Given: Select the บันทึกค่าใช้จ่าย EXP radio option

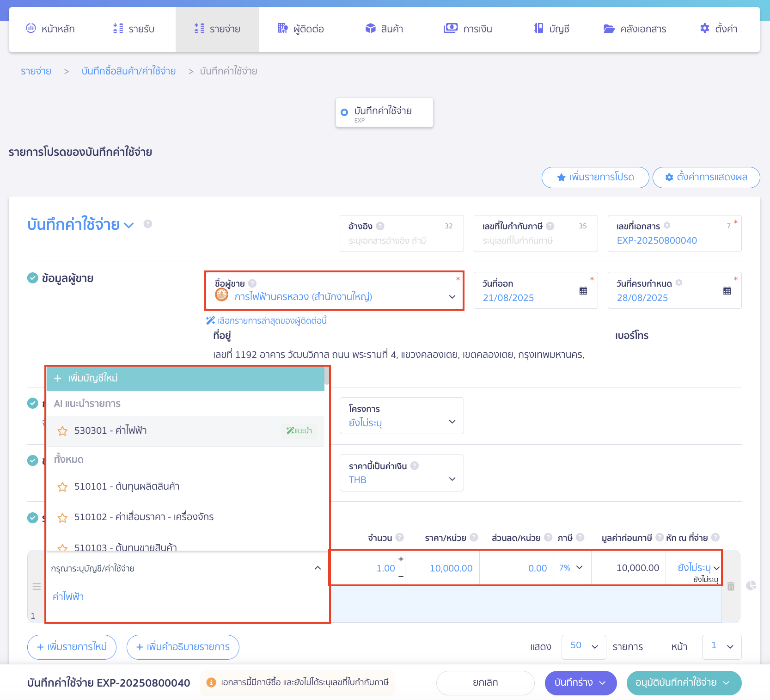Looking at the screenshot, I should (344, 112).
